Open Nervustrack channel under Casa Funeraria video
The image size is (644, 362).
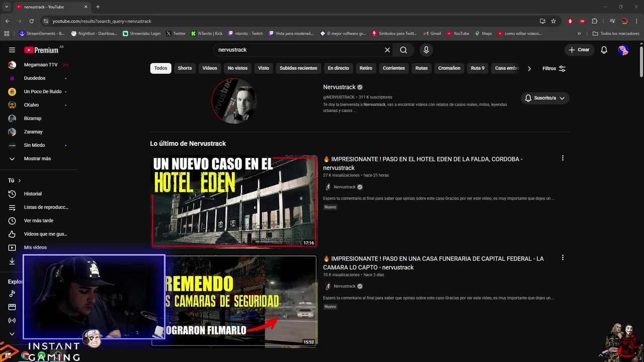344,286
